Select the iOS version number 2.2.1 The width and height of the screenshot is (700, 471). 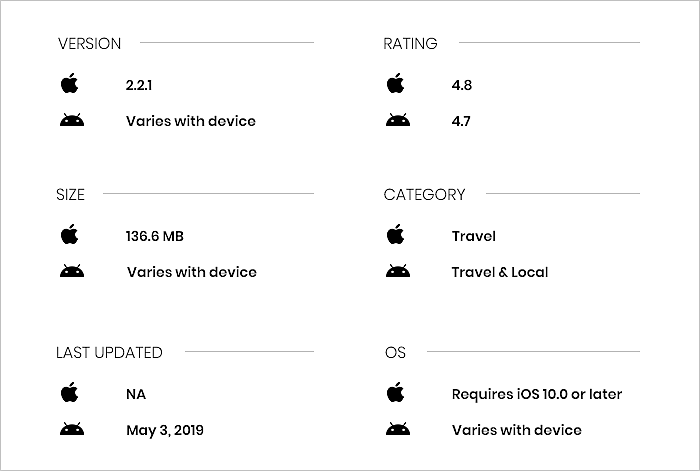click(x=139, y=85)
